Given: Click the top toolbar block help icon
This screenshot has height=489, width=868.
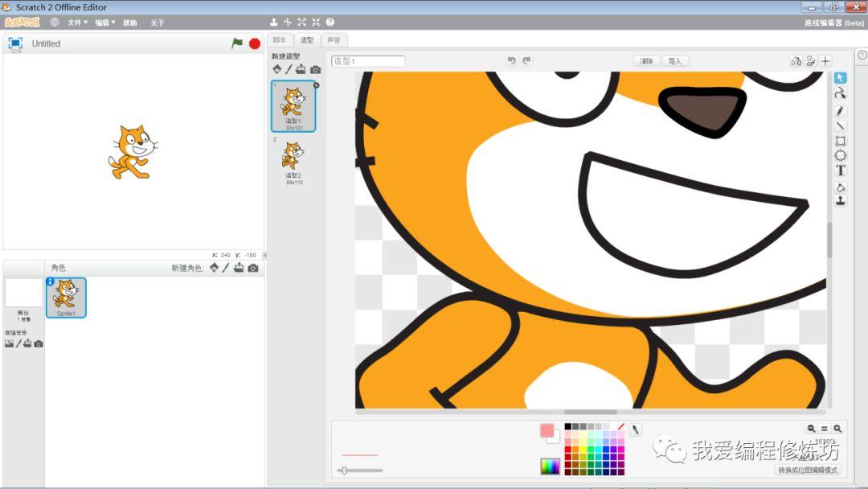Looking at the screenshot, I should point(330,23).
